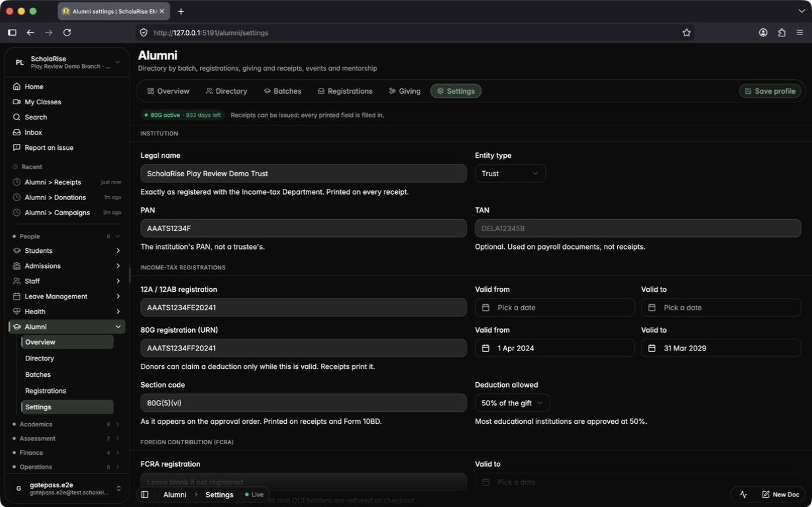Image resolution: width=812 pixels, height=507 pixels.
Task: Click the Legal name input field
Action: 303,174
